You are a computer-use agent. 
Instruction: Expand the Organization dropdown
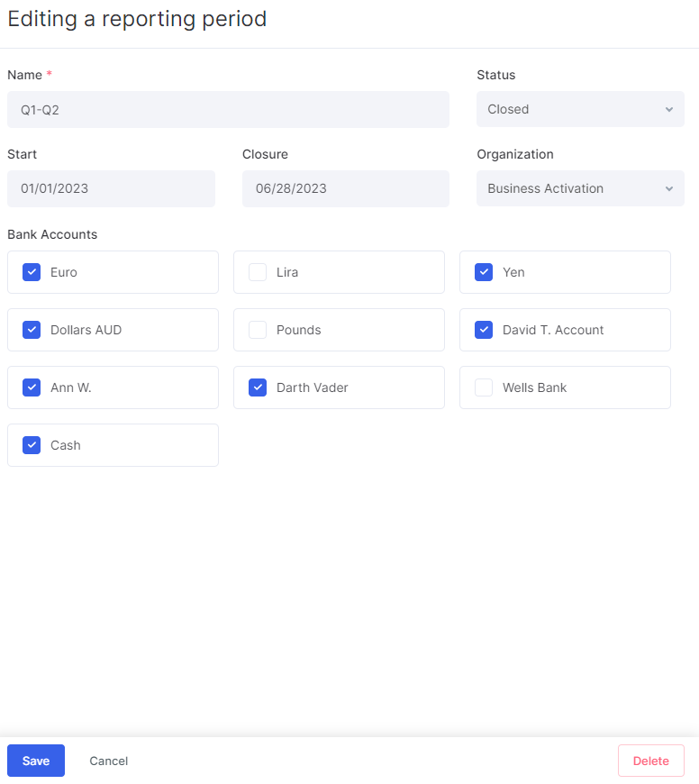pyautogui.click(x=580, y=188)
